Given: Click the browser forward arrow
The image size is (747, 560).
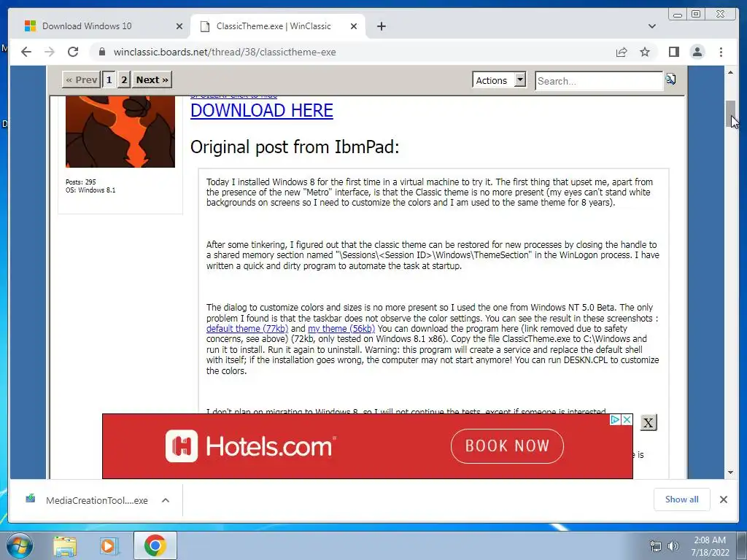Looking at the screenshot, I should 50,52.
